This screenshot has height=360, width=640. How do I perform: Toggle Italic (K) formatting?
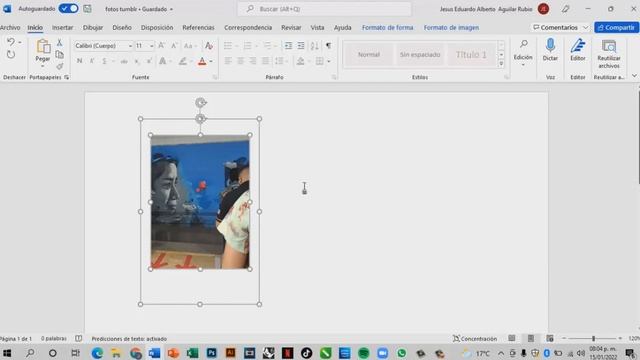pyautogui.click(x=92, y=61)
